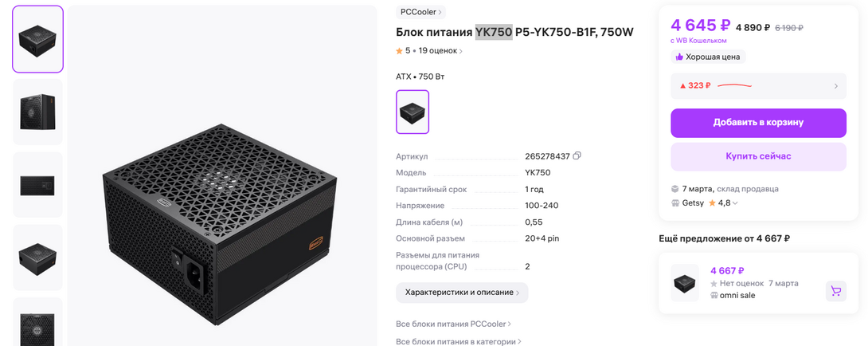Show the third thumbnail, the flat rear view
The image size is (868, 346).
coord(37,185)
